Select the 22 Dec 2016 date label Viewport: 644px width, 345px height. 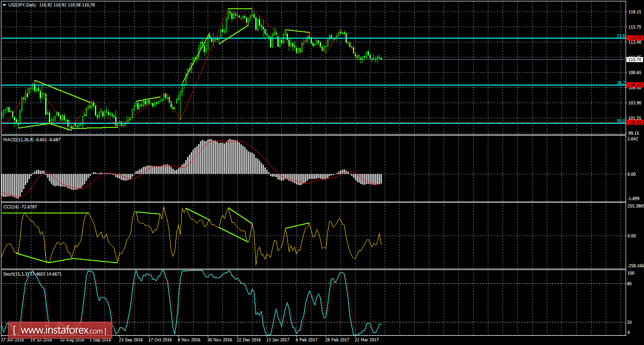(249, 340)
